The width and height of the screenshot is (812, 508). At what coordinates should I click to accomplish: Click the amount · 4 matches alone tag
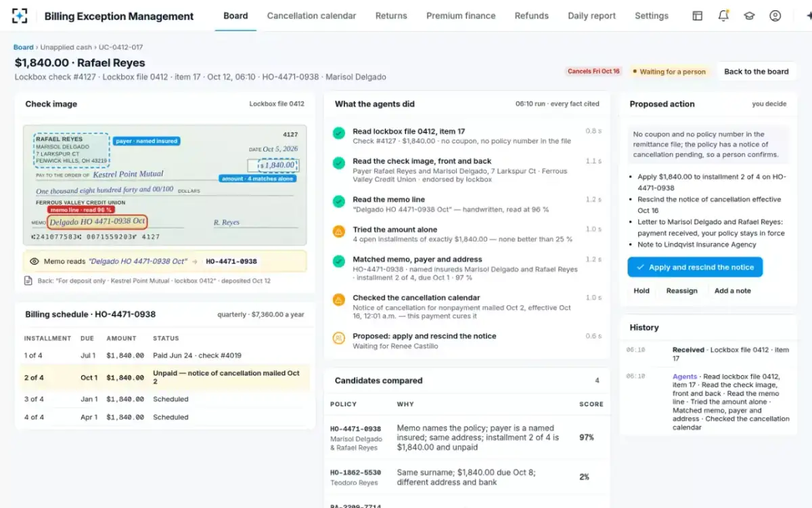(258, 179)
